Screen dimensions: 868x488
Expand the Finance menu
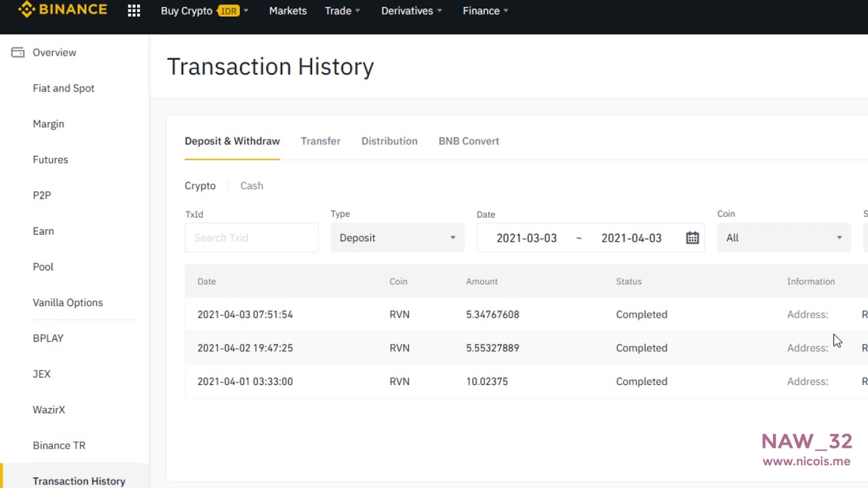(486, 11)
